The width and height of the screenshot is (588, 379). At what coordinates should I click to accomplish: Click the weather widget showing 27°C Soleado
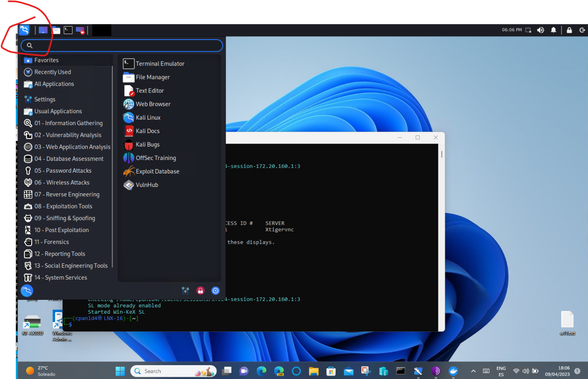tap(40, 371)
